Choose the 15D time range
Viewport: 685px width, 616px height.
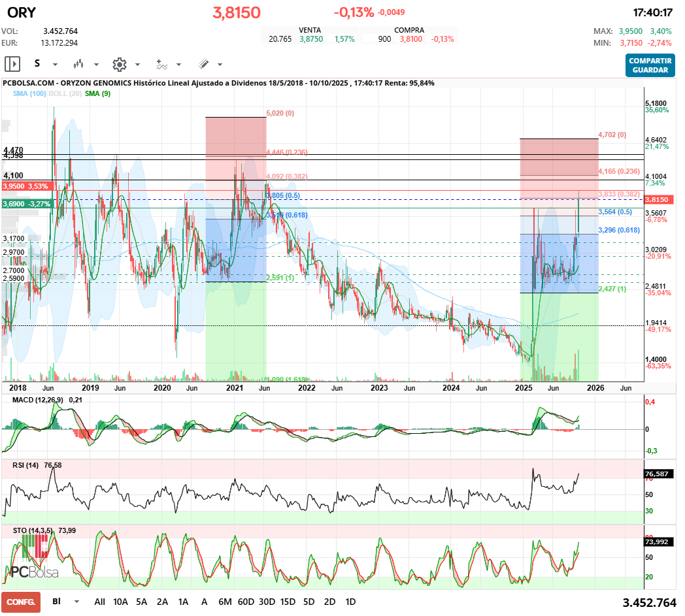click(288, 602)
